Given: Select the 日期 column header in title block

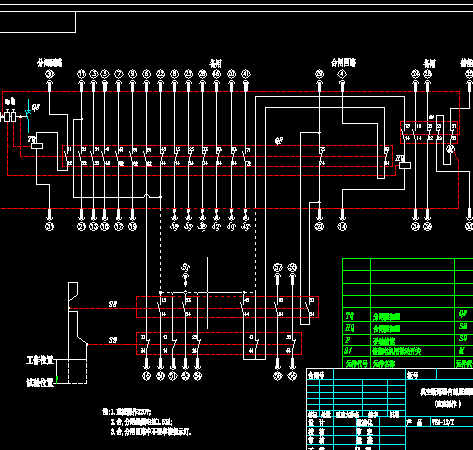Looking at the screenshot, I should click(394, 414).
